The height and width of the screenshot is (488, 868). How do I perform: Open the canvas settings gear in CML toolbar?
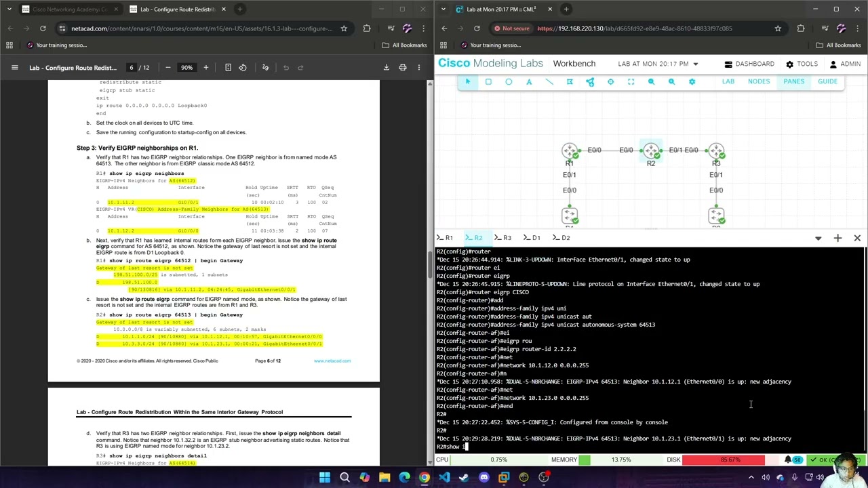tap(692, 81)
